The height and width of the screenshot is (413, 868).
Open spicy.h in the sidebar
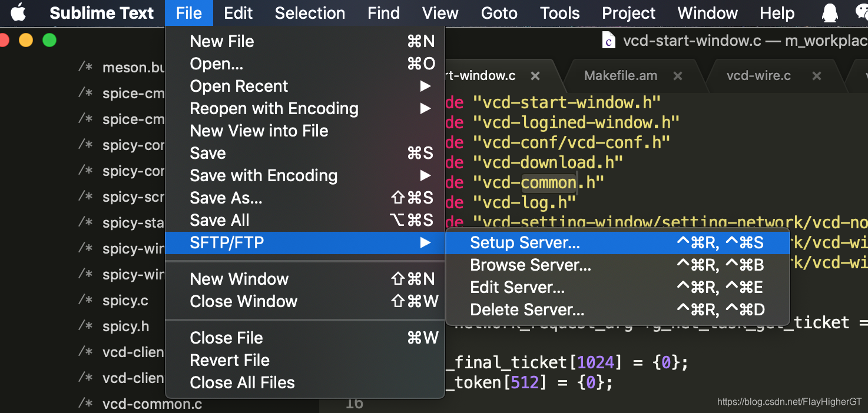(125, 327)
